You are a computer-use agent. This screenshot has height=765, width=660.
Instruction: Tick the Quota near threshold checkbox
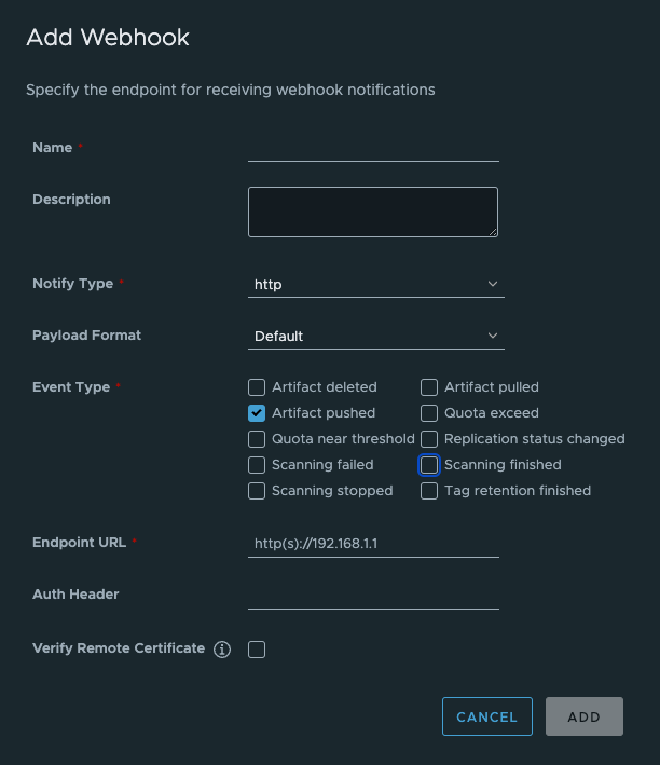pyautogui.click(x=257, y=440)
